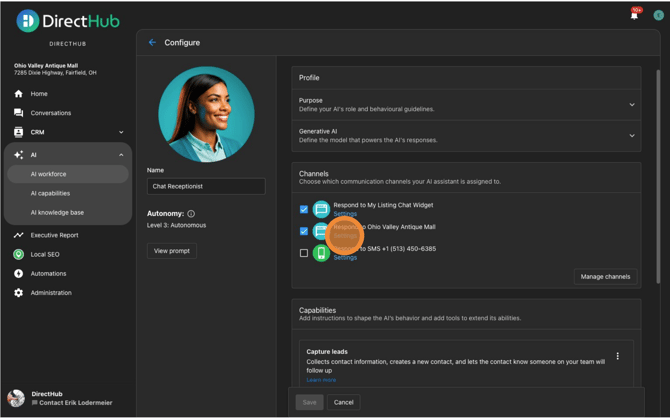The image size is (670, 420).
Task: Expand the Generative AI section
Action: 631,136
